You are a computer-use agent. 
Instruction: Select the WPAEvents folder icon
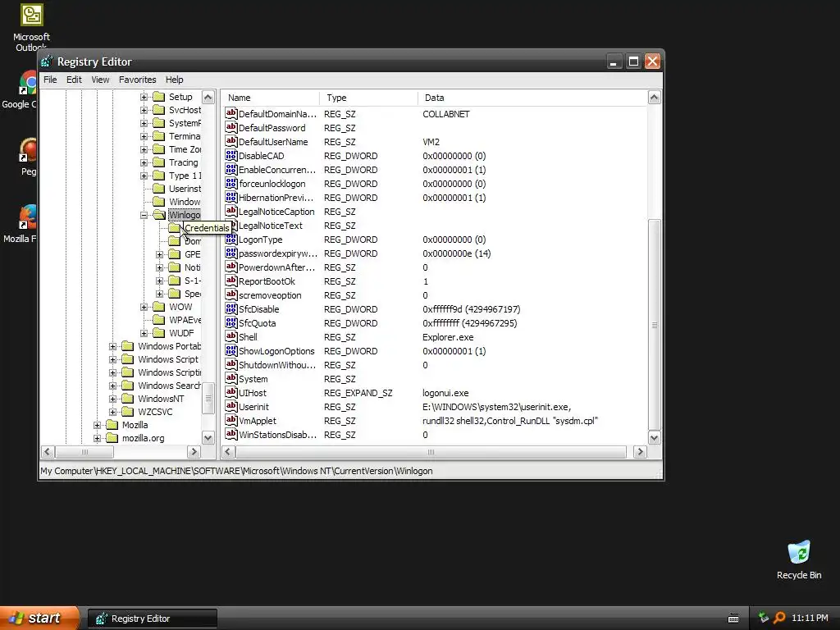tap(158, 320)
